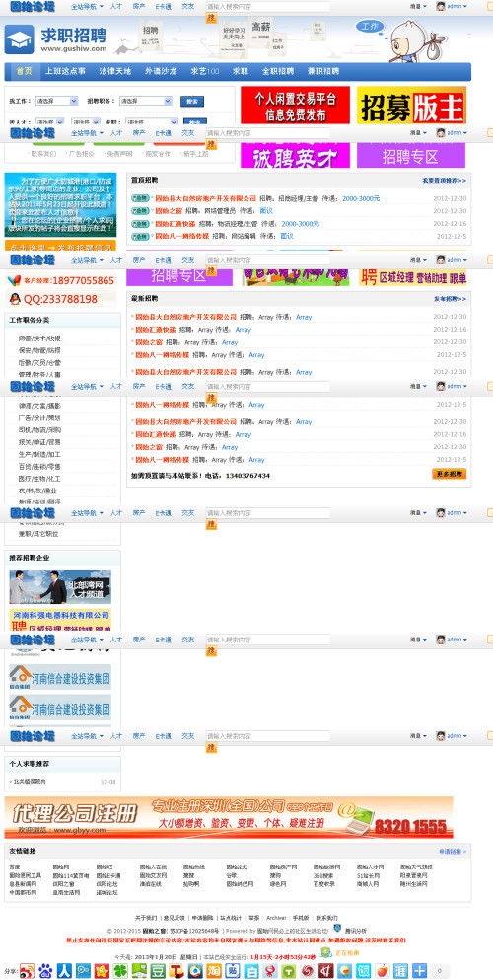Share to Taobao using orange 淘 icon
The image size is (493, 980).
click(x=214, y=971)
